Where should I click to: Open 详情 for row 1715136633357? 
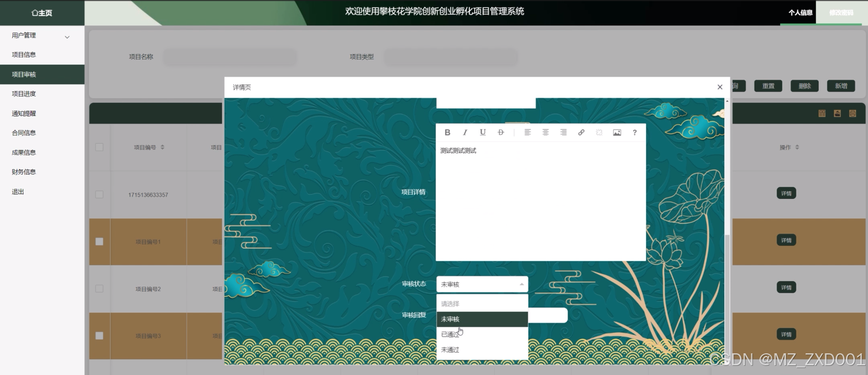tap(786, 193)
